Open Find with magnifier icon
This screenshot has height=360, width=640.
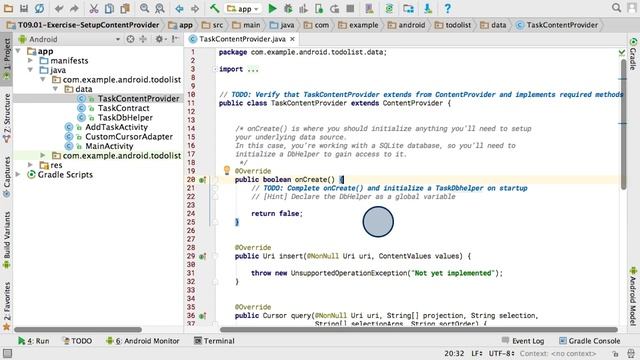[144, 8]
